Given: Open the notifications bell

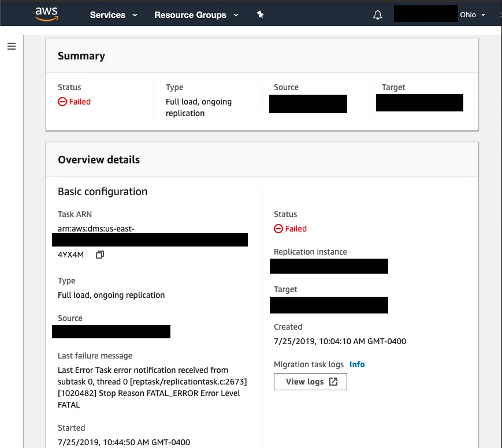Looking at the screenshot, I should [378, 15].
